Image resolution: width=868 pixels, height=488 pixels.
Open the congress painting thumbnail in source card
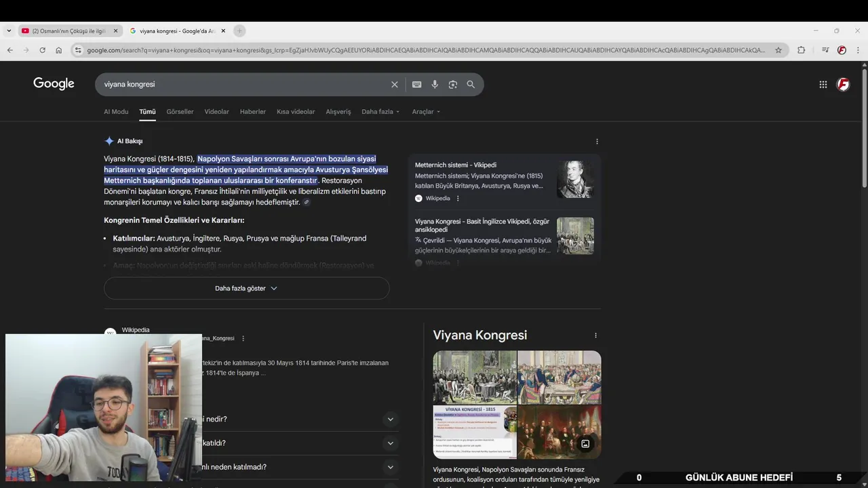click(575, 236)
